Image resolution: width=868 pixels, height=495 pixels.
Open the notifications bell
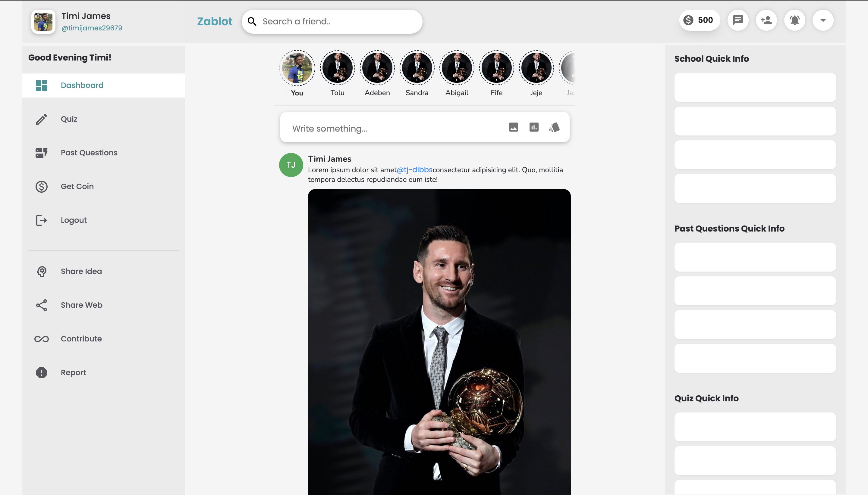point(794,20)
